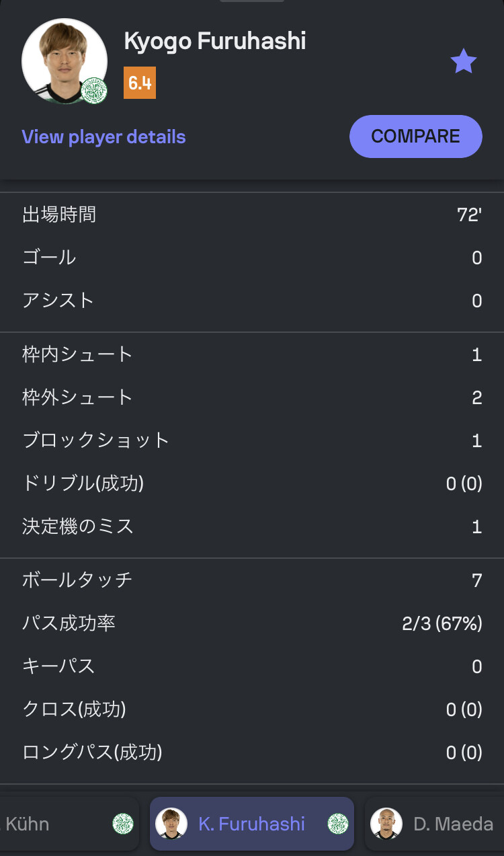504x856 pixels.
Task: Select the K. Furuhashi player tab
Action: coord(252,824)
